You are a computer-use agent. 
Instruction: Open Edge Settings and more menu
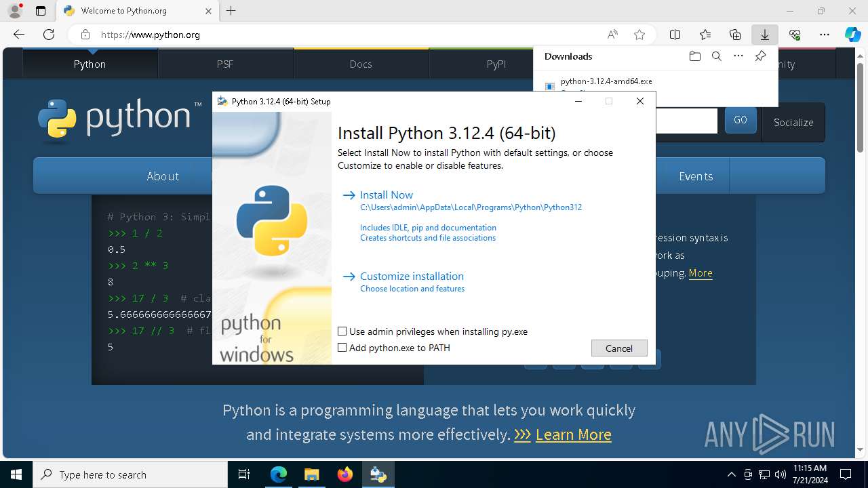tap(824, 35)
